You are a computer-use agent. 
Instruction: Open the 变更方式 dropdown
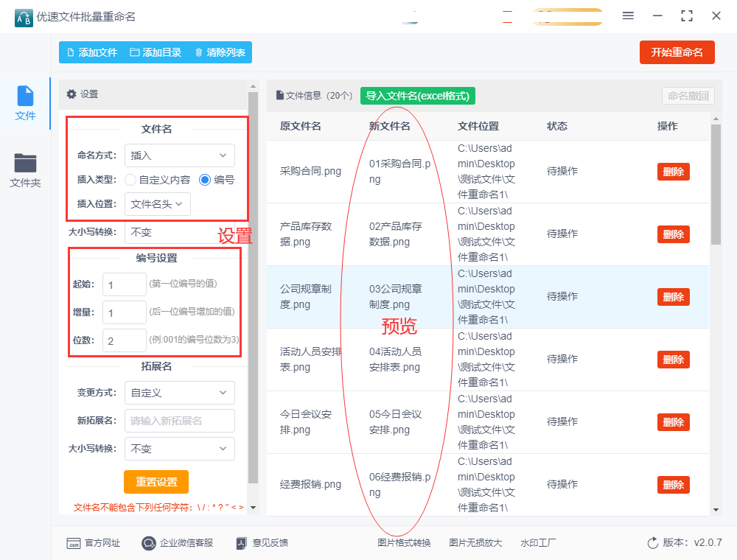180,393
